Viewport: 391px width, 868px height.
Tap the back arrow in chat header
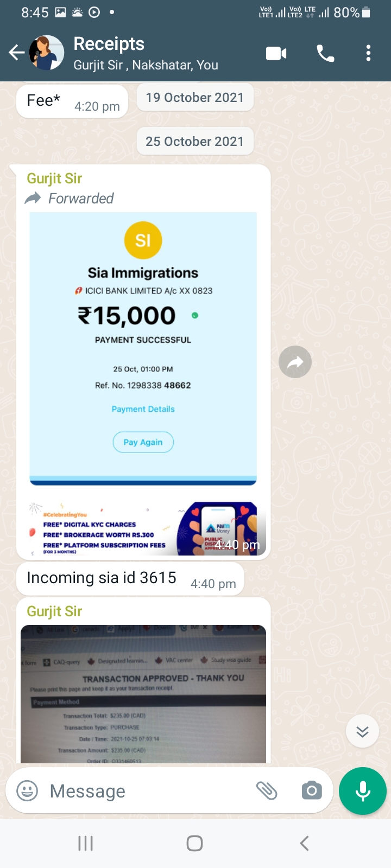point(17,53)
